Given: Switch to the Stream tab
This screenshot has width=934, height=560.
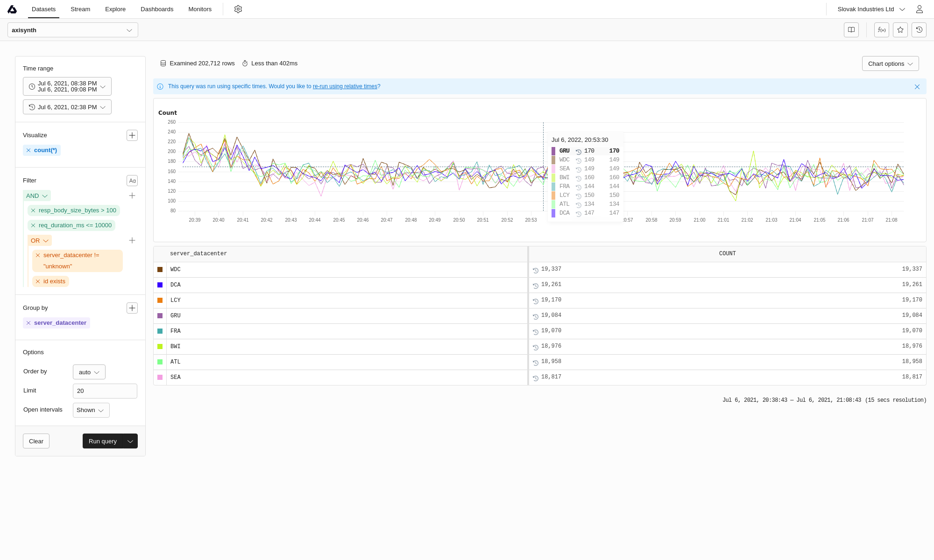Looking at the screenshot, I should [x=80, y=9].
